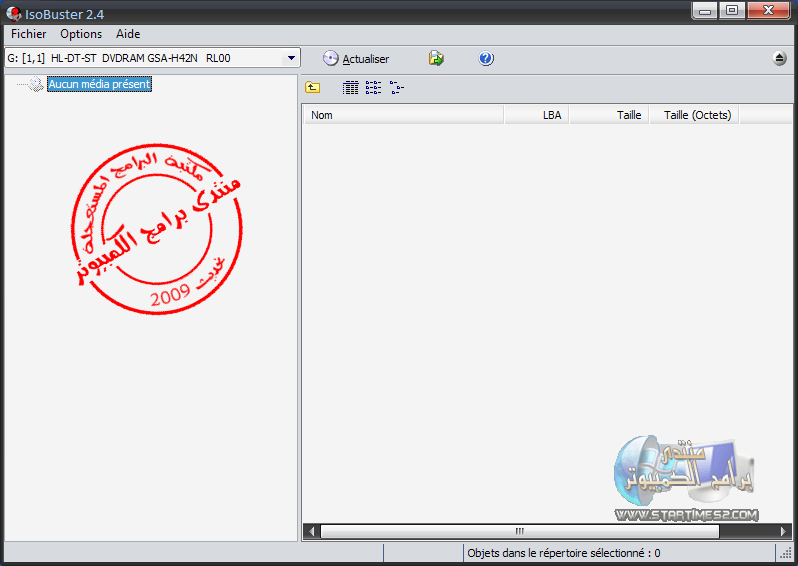Click the Actualiser refresh button

pyautogui.click(x=356, y=59)
